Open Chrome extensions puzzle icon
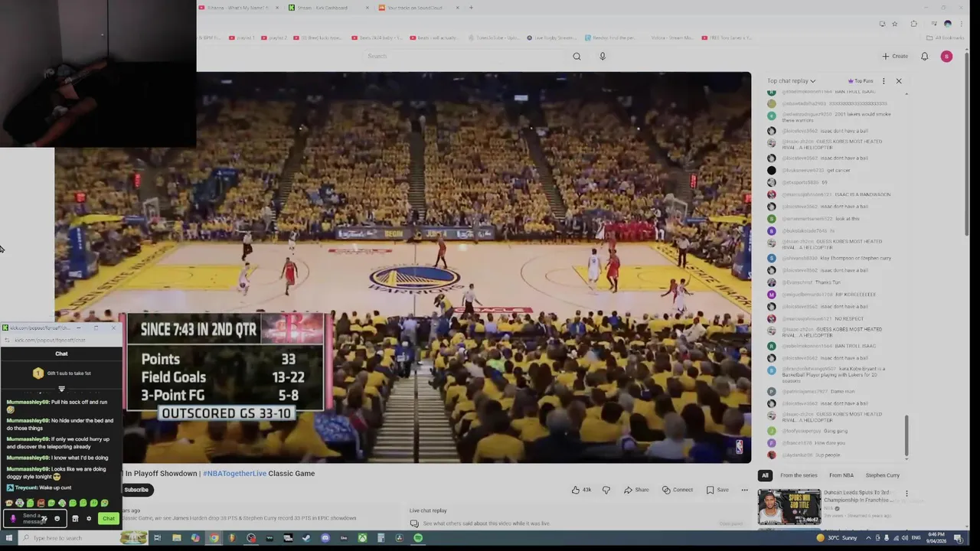 (x=914, y=24)
